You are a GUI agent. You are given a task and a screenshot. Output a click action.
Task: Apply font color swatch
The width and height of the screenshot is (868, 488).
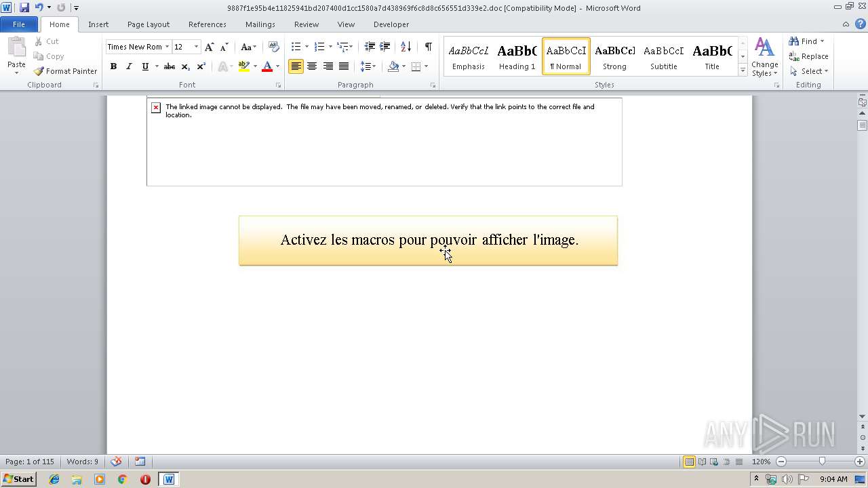267,66
